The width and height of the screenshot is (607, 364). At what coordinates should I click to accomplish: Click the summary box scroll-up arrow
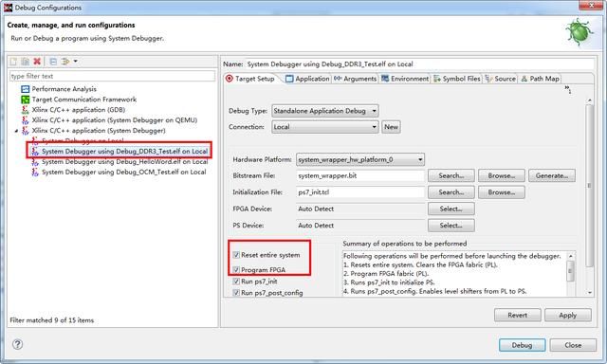(570, 256)
